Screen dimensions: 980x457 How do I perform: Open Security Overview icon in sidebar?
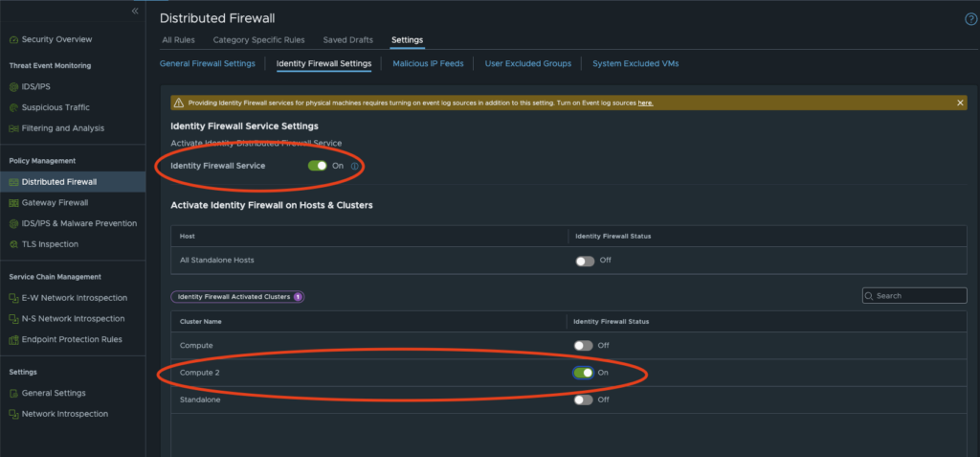[x=13, y=39]
